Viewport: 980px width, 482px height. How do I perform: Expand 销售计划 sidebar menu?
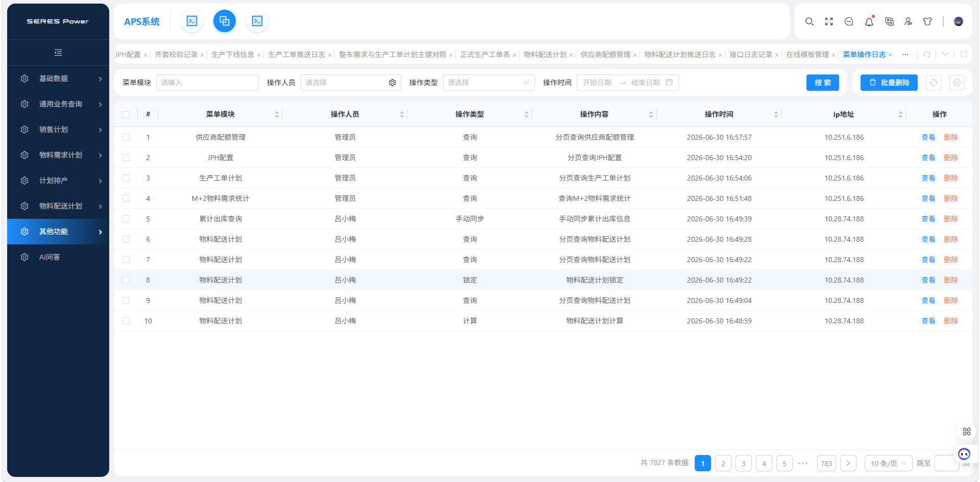tap(58, 130)
